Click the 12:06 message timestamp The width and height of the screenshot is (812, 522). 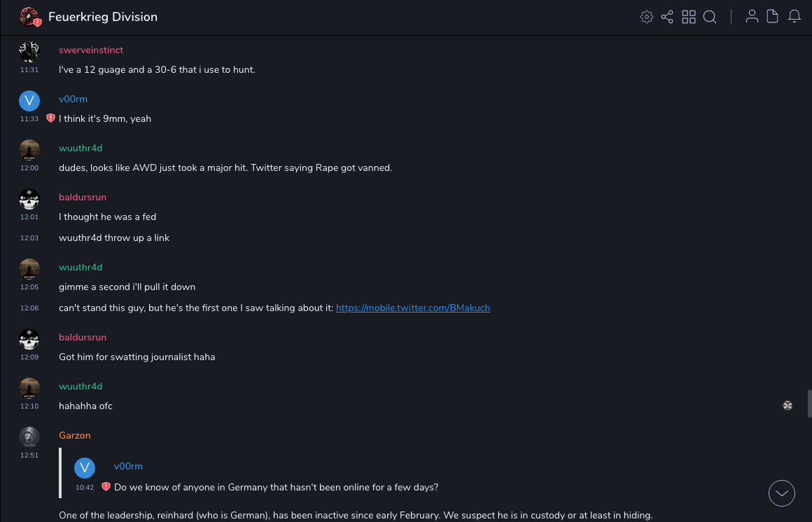coord(29,308)
